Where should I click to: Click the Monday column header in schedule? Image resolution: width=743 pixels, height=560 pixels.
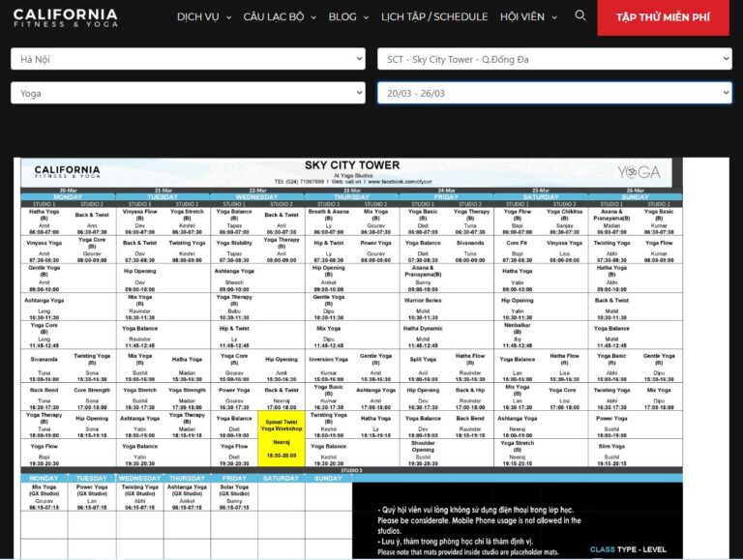[68, 197]
